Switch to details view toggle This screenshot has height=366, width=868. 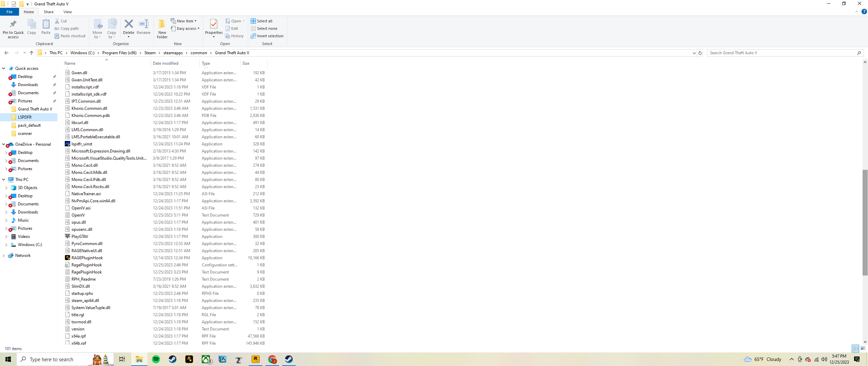click(x=855, y=348)
